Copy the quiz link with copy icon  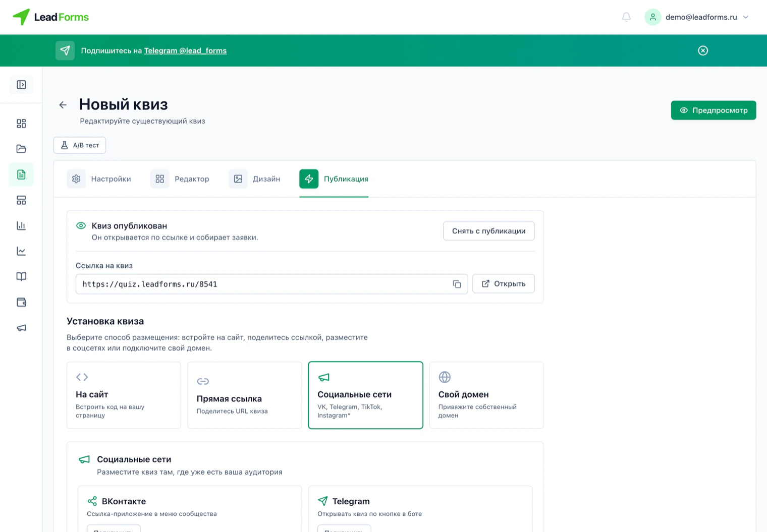point(457,284)
